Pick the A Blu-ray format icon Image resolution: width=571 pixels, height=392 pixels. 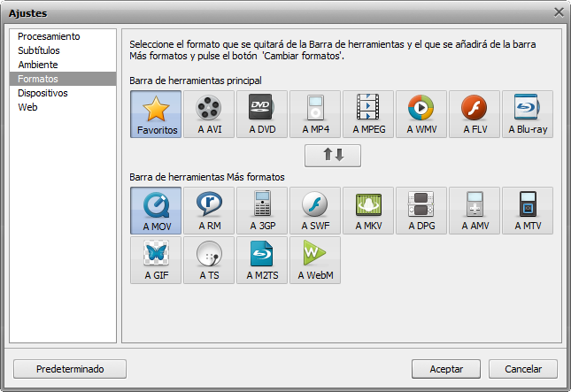(528, 114)
